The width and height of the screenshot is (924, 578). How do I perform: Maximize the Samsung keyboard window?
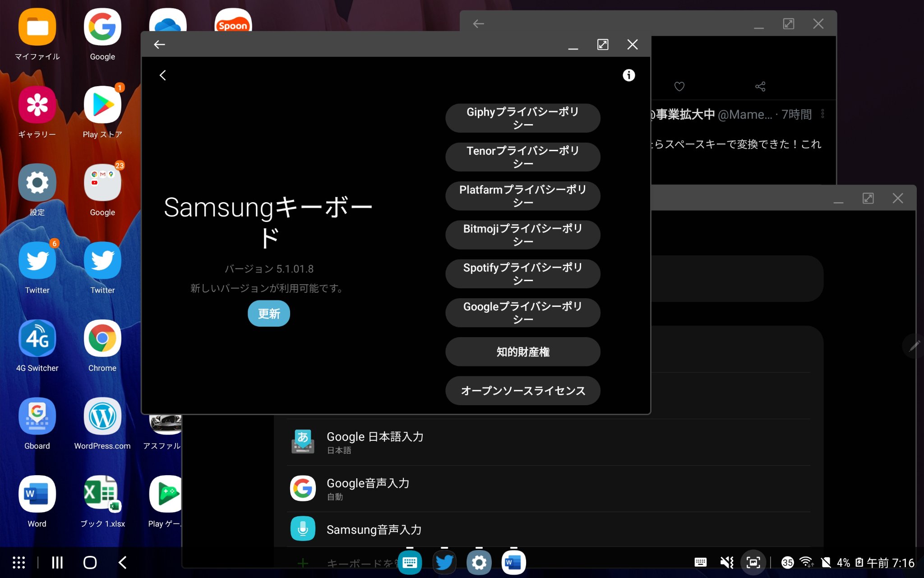click(603, 44)
